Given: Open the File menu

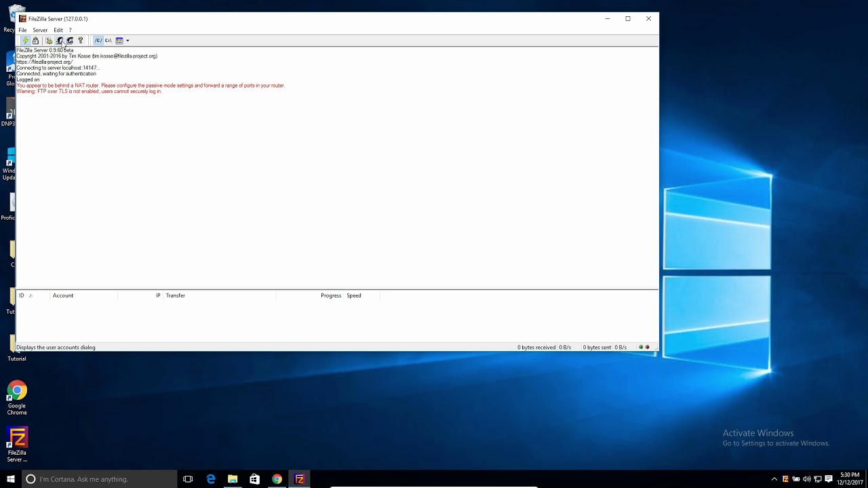Looking at the screenshot, I should (22, 30).
